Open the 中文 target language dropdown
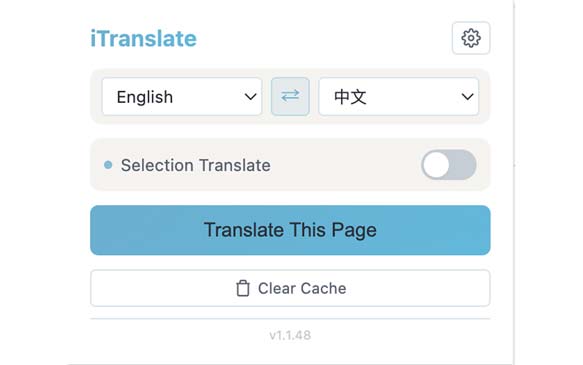 coord(399,97)
